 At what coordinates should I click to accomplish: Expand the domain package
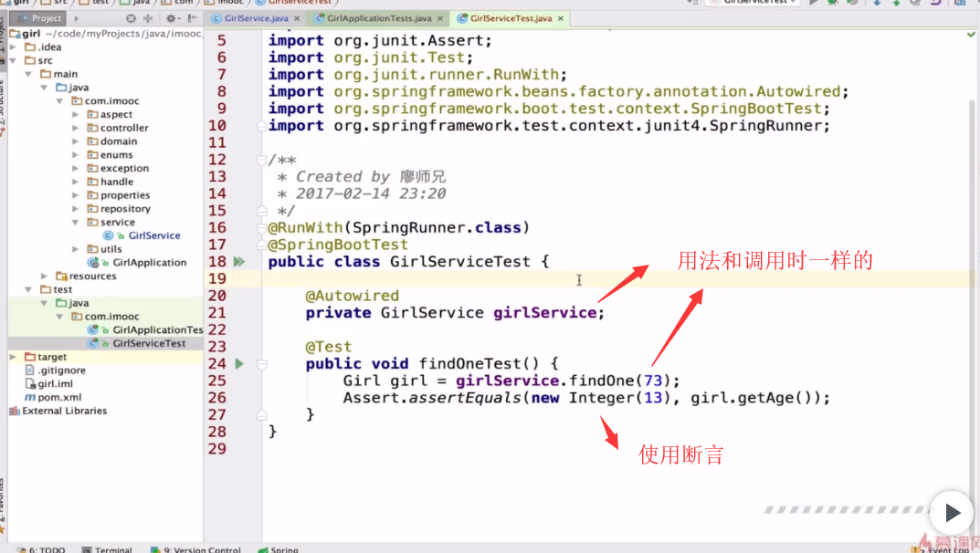coord(76,141)
